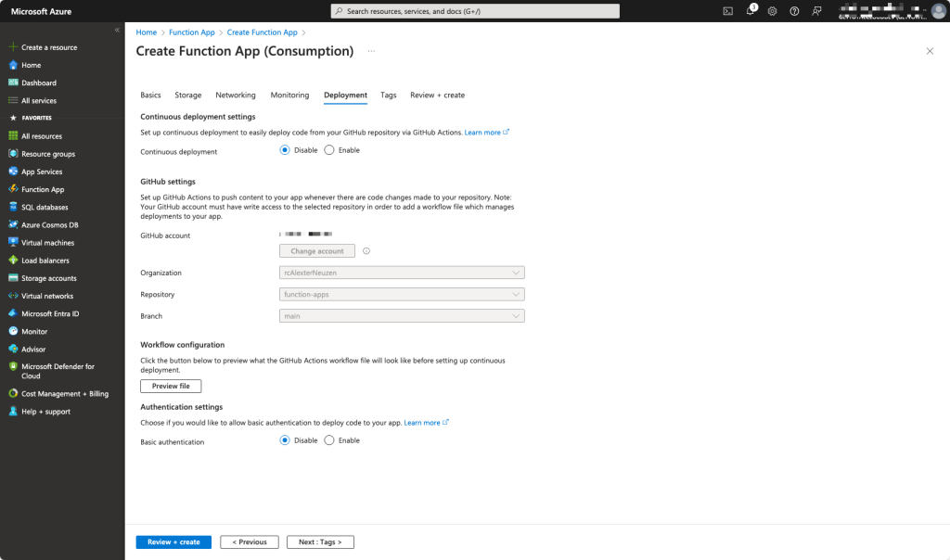
Task: Click the help question mark icon
Action: coord(794,11)
